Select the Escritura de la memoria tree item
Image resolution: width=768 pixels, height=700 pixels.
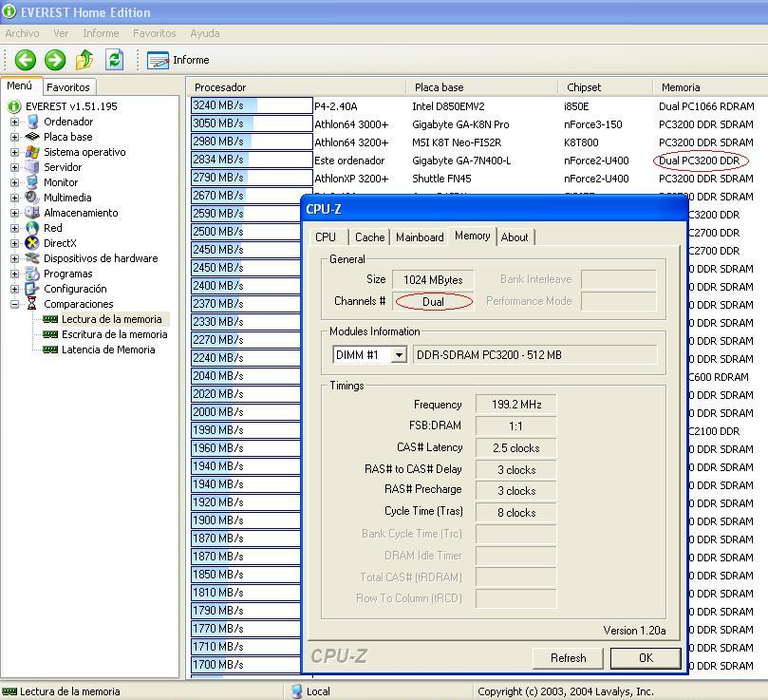coord(114,334)
